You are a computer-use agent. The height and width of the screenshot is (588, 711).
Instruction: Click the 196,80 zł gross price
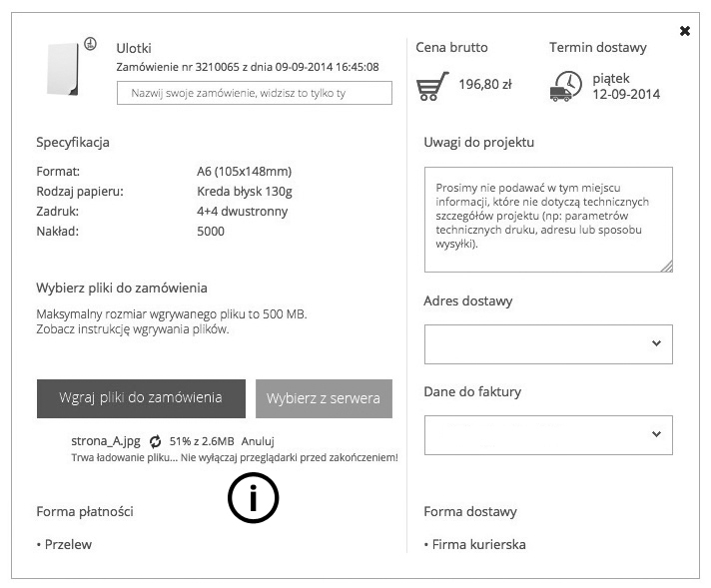coord(485,85)
